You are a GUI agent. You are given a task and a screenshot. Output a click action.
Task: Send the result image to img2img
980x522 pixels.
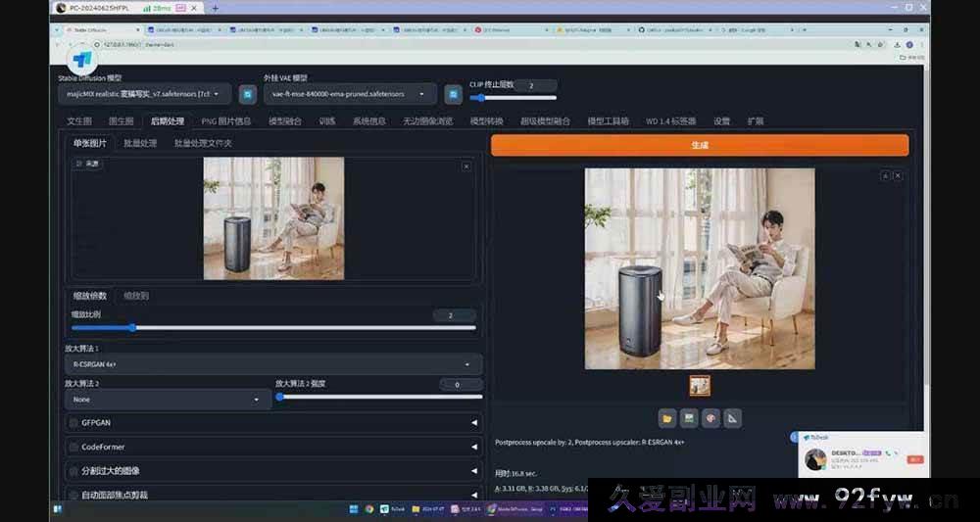click(x=689, y=418)
